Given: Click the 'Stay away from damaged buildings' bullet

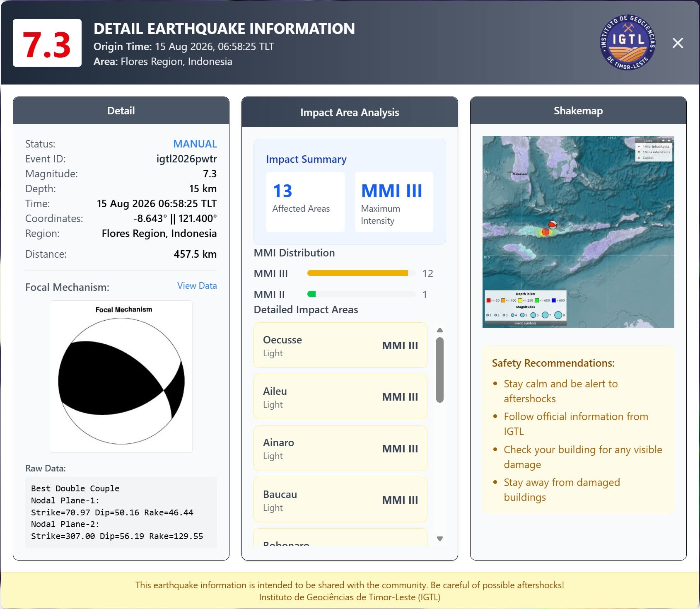Looking at the screenshot, I should [x=562, y=490].
